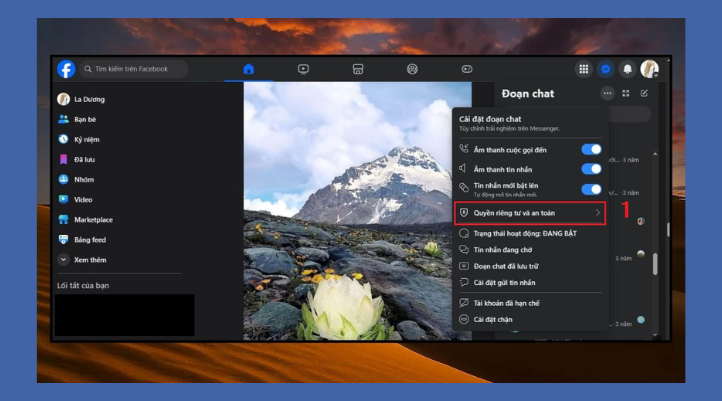Viewport: 722px width, 401px height.
Task: Expand Xem thêm in left sidebar
Action: click(x=82, y=260)
